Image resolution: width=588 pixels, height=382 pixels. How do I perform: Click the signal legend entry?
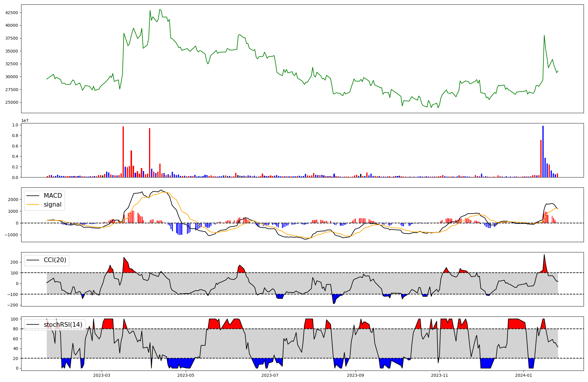(x=53, y=205)
